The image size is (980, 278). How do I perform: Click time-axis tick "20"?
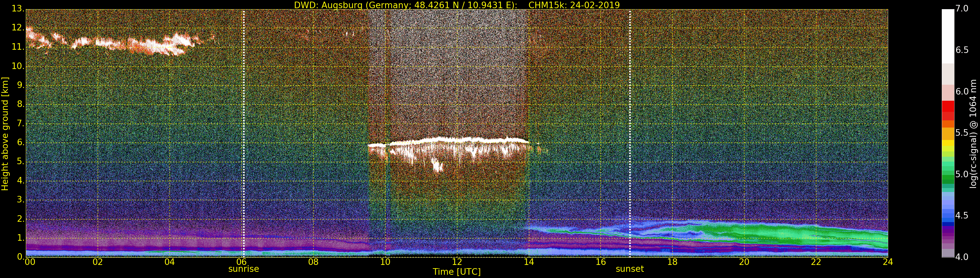[x=744, y=262]
